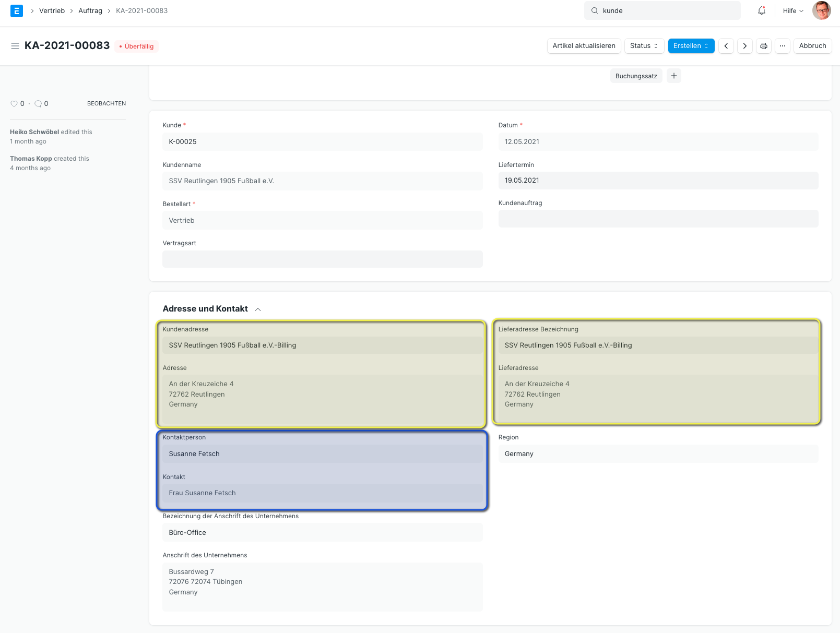Click 'Frau Susanne Fetsch' contact text
Viewport: 840px width, 633px height.
coord(202,493)
